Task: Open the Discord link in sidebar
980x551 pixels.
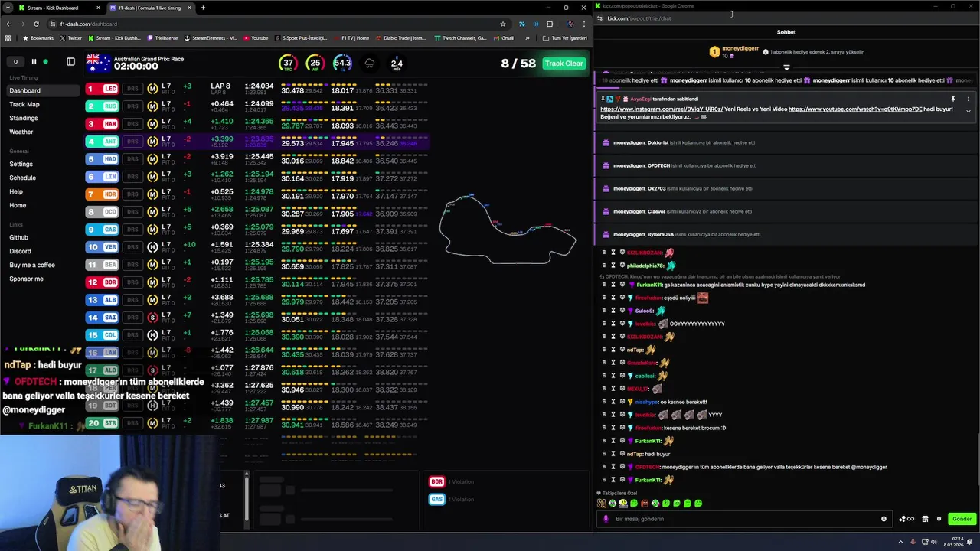Action: tap(20, 251)
